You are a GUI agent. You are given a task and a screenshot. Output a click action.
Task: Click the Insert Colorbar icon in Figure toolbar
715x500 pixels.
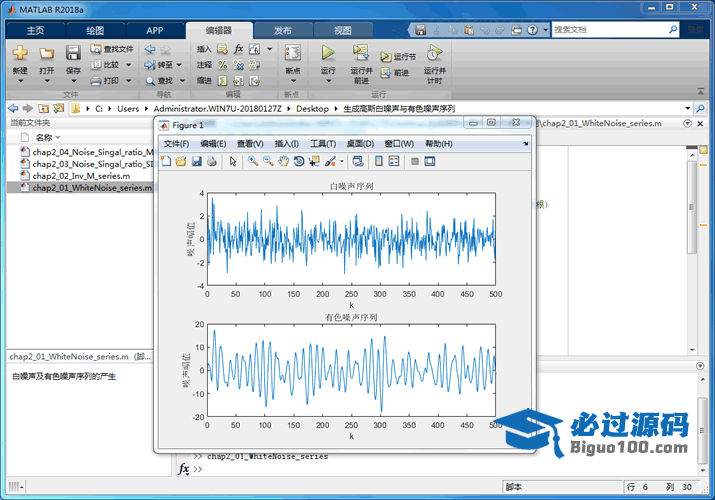pyautogui.click(x=378, y=161)
